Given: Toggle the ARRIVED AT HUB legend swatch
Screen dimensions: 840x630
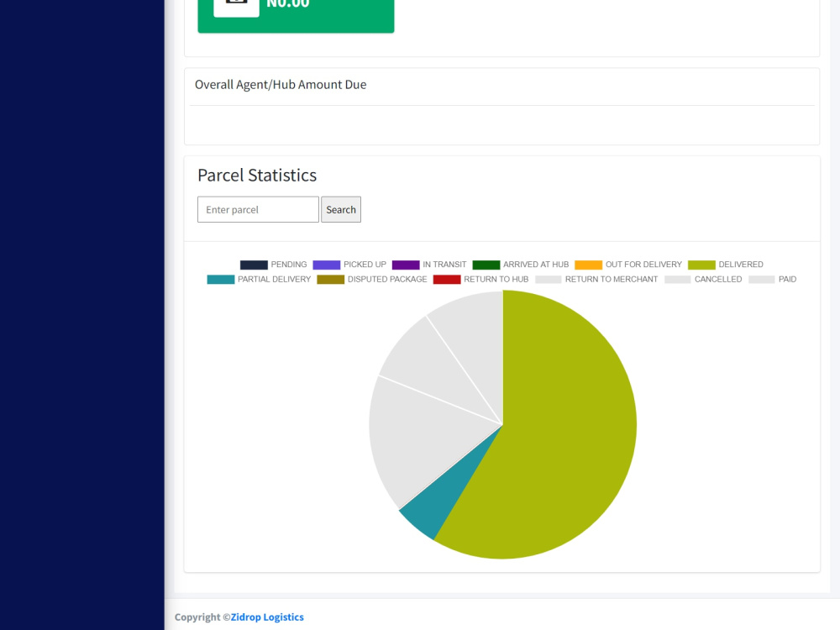Looking at the screenshot, I should (x=486, y=265).
